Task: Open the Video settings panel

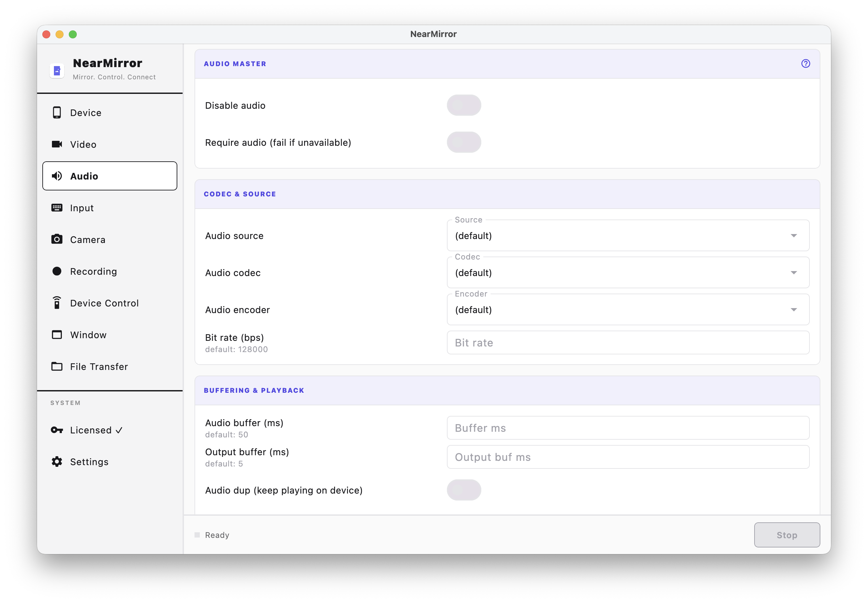Action: (83, 144)
